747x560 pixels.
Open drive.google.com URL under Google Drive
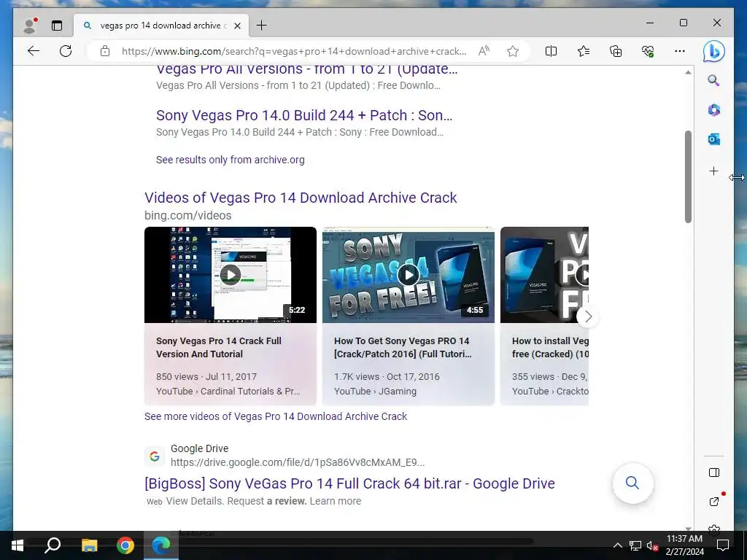coord(298,462)
